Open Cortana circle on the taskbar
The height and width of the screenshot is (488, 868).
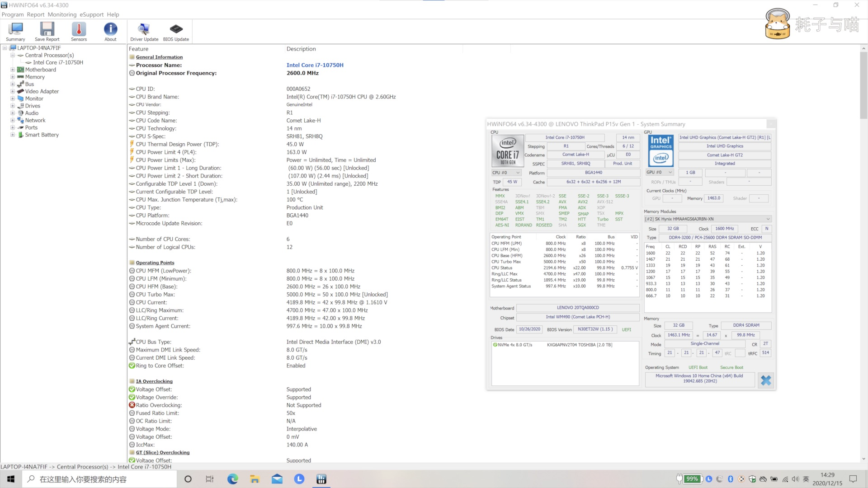(x=188, y=479)
